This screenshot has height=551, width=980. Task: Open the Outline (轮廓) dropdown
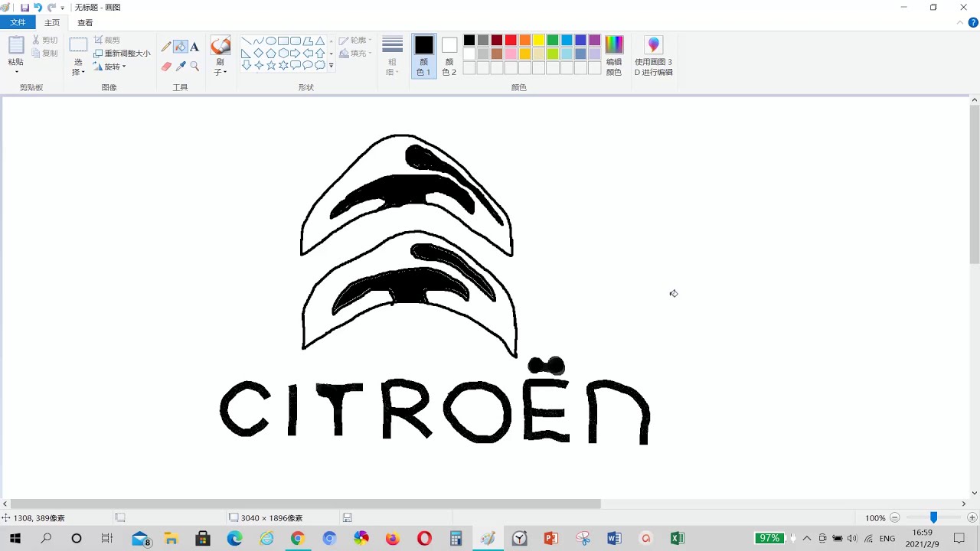point(355,41)
